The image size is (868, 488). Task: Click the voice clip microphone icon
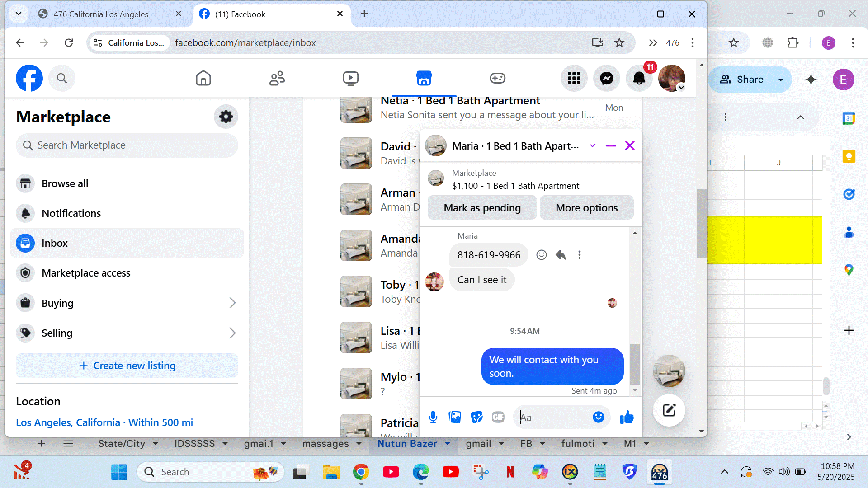[x=433, y=417]
